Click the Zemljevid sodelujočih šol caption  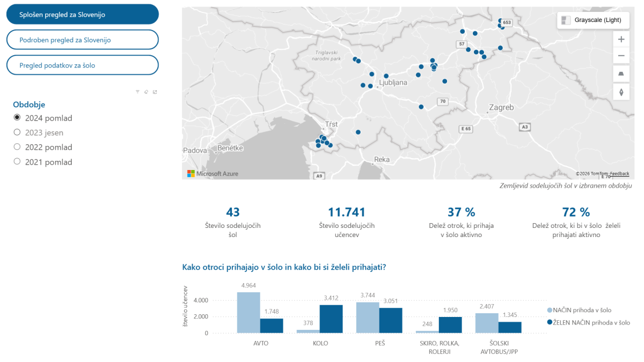click(x=565, y=186)
